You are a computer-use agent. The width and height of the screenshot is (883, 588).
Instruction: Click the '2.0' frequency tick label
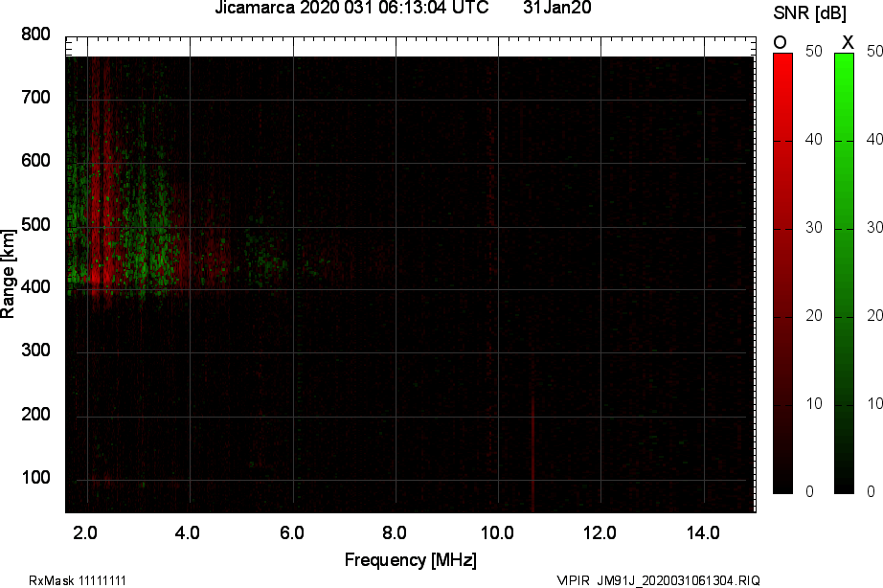click(86, 532)
